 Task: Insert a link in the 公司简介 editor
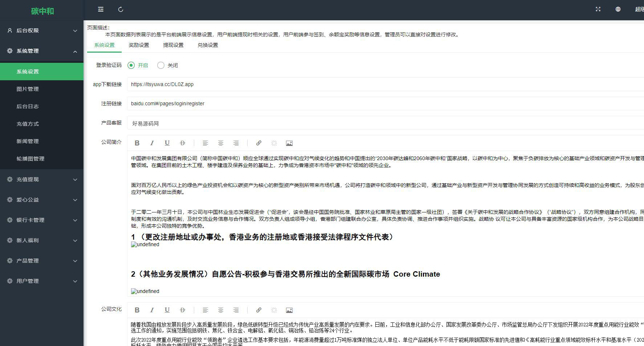[258, 143]
